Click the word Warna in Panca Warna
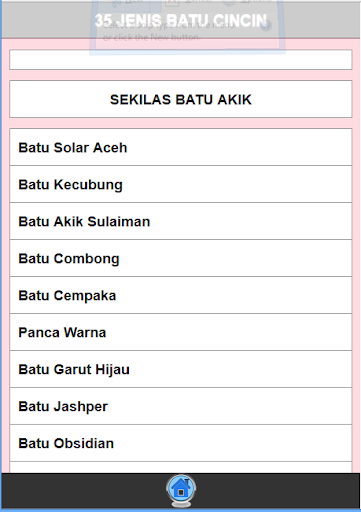 pos(85,333)
